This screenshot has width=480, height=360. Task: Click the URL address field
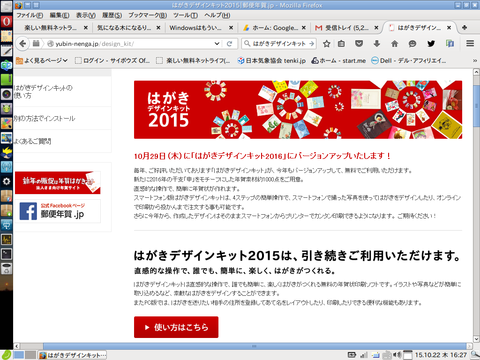click(133, 44)
